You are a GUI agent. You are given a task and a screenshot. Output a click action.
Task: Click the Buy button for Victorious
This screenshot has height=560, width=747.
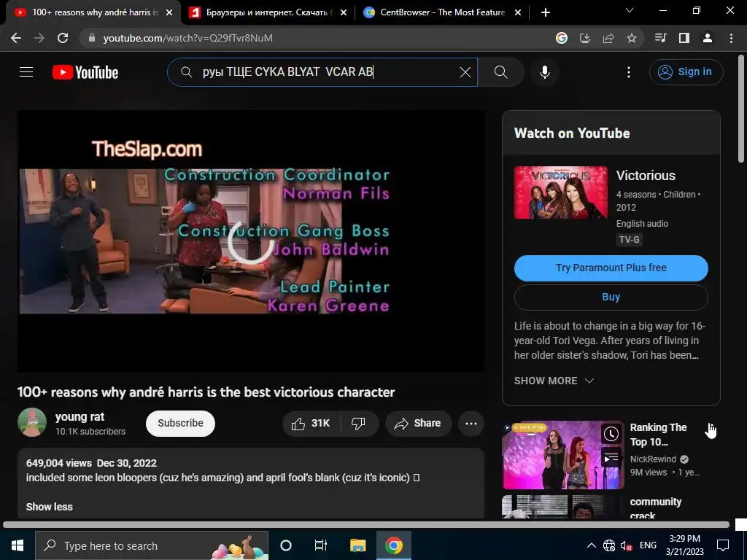pyautogui.click(x=611, y=297)
